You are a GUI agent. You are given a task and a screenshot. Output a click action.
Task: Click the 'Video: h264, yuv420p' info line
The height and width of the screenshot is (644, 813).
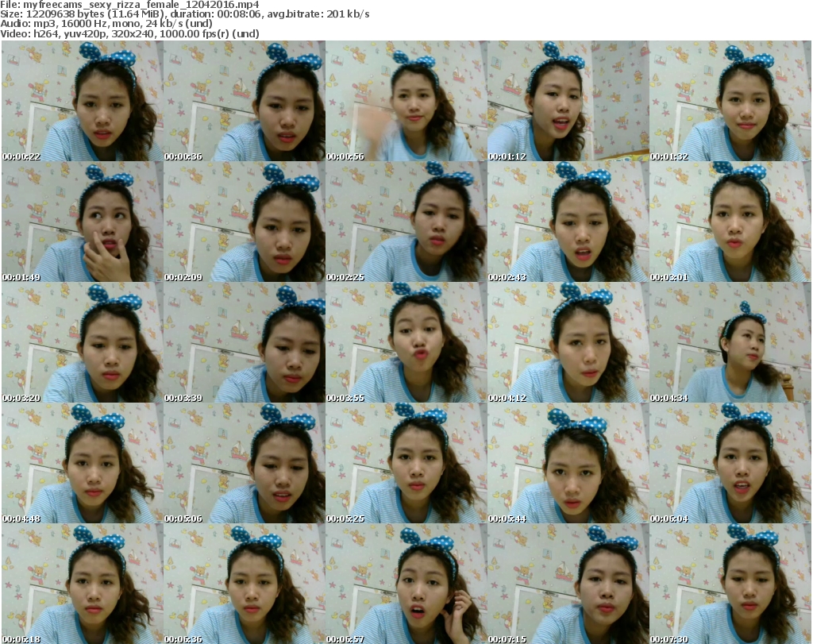(x=129, y=33)
